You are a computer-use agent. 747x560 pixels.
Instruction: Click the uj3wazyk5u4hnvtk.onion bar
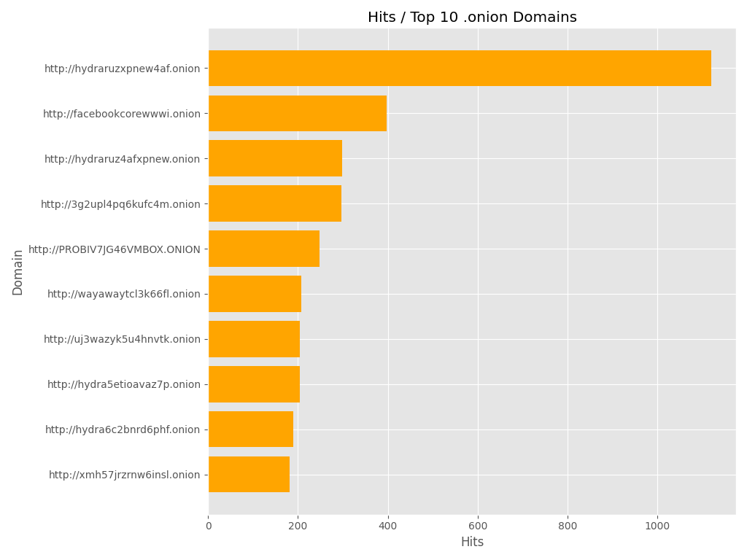point(254,340)
